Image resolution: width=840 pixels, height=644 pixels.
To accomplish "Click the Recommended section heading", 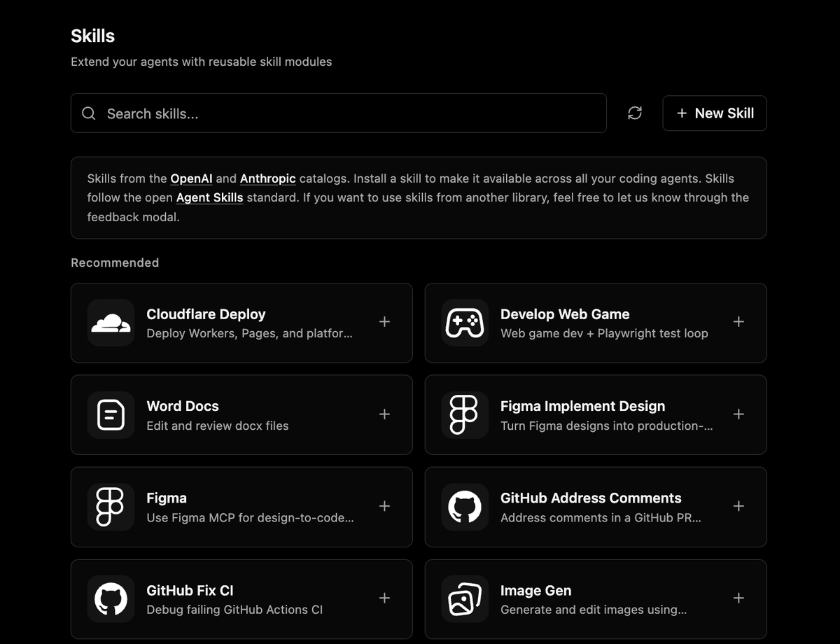I will pos(115,262).
